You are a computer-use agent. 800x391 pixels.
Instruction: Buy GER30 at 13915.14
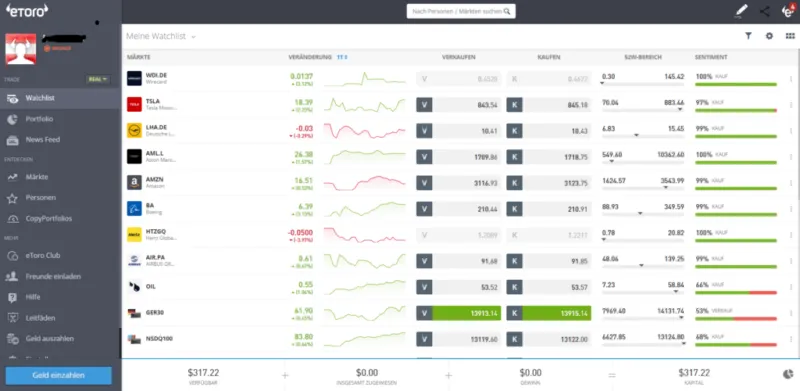click(x=548, y=313)
